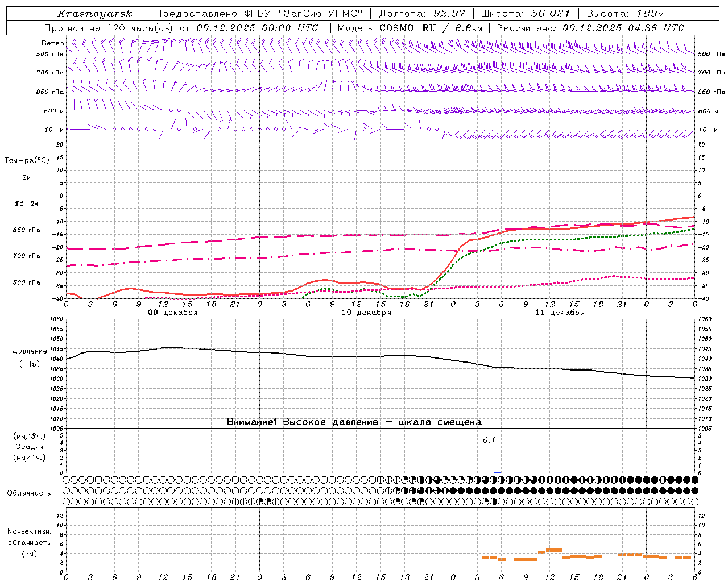Click the (мм/1ч.) precipitation unit label
Viewport: 728px width, 582px height.
(x=30, y=458)
